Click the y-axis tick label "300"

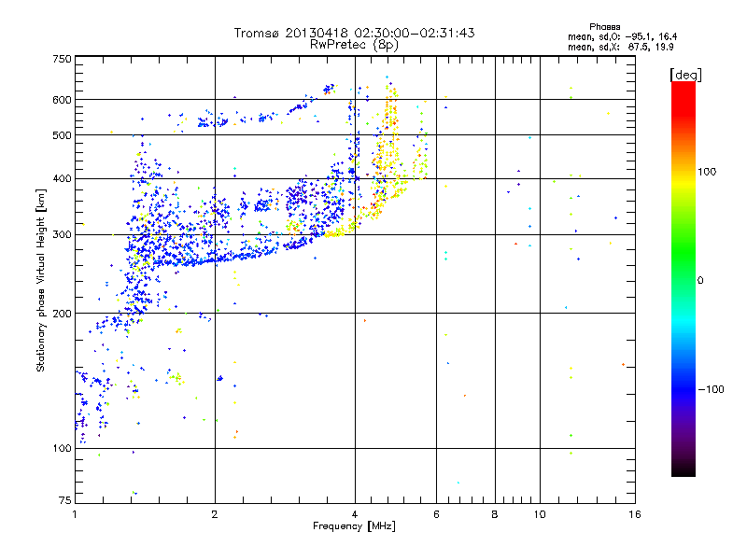click(62, 234)
